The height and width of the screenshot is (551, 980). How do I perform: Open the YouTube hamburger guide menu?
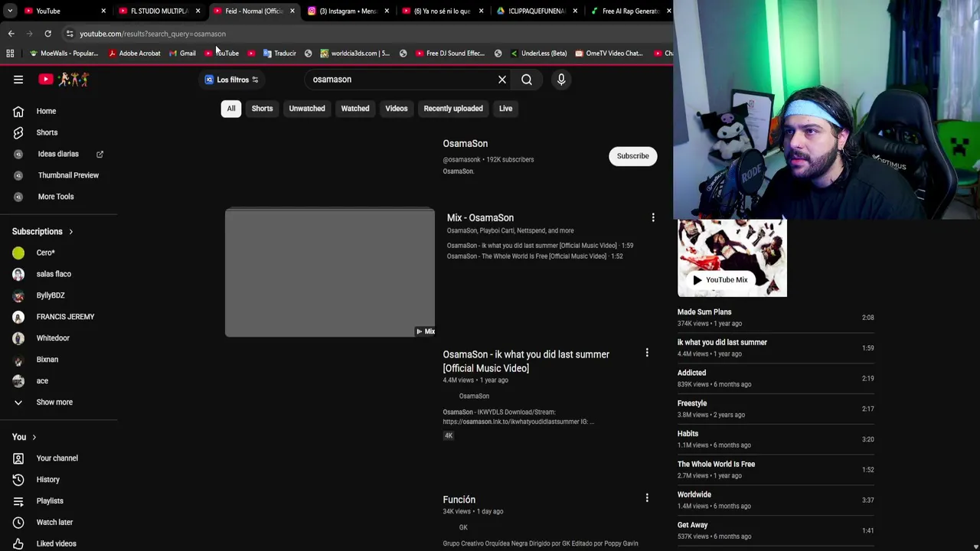[x=18, y=79]
